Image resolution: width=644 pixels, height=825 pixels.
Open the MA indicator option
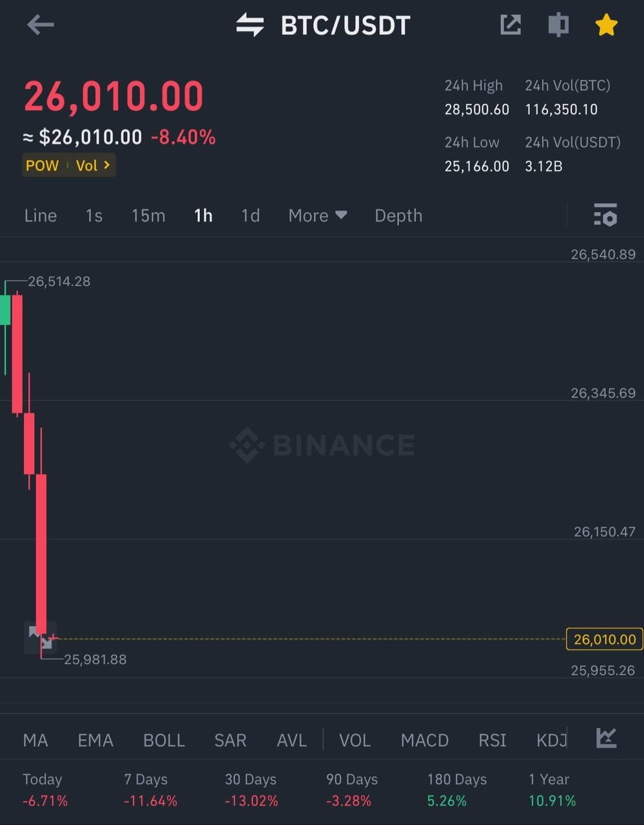(35, 740)
